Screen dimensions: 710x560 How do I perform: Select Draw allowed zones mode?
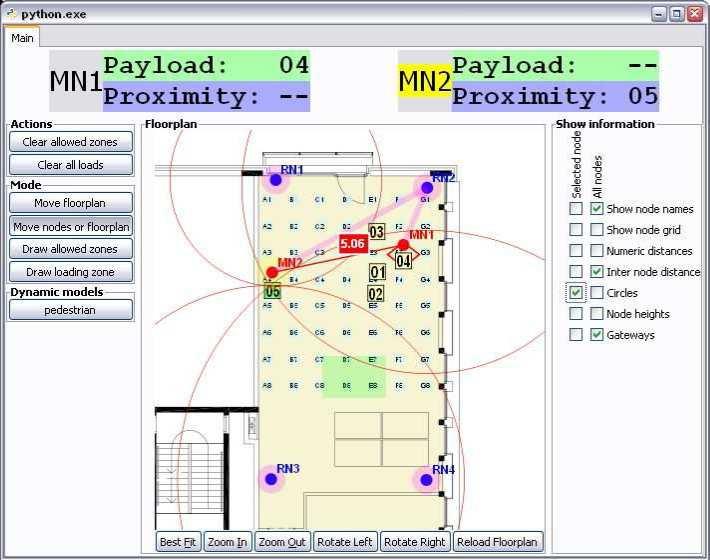point(71,249)
